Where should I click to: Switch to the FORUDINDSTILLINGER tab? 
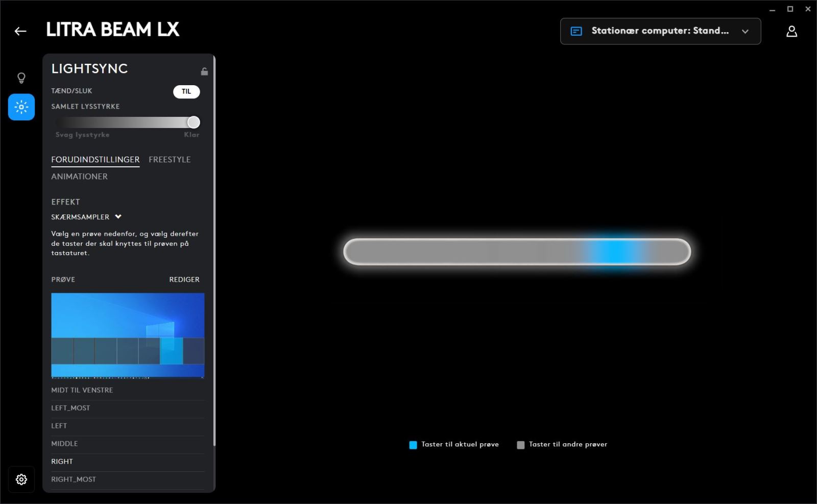point(95,160)
